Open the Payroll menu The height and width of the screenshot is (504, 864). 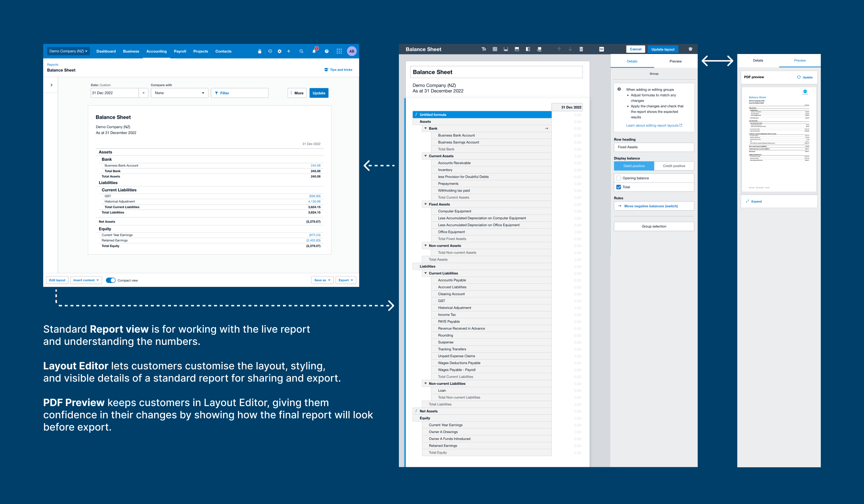[x=180, y=51]
